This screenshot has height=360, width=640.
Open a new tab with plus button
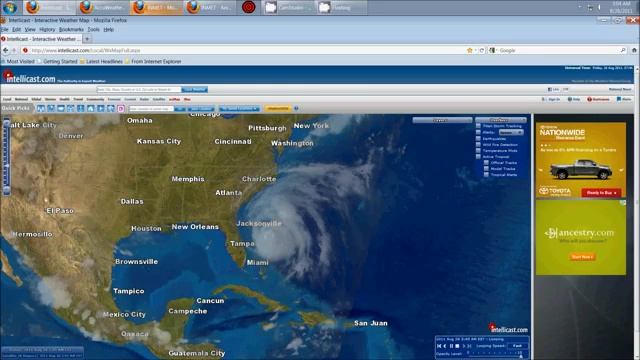coord(87,39)
